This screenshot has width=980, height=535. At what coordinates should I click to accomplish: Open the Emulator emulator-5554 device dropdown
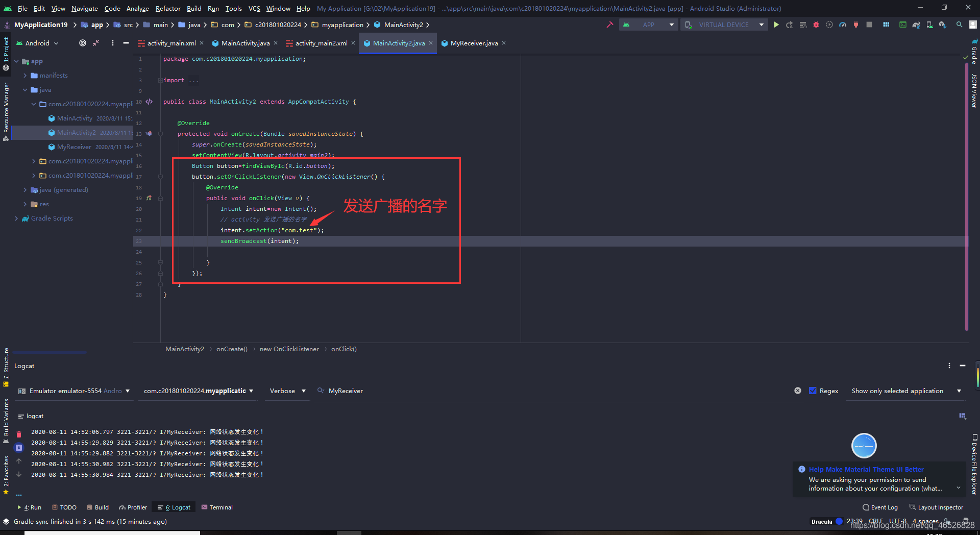point(75,391)
